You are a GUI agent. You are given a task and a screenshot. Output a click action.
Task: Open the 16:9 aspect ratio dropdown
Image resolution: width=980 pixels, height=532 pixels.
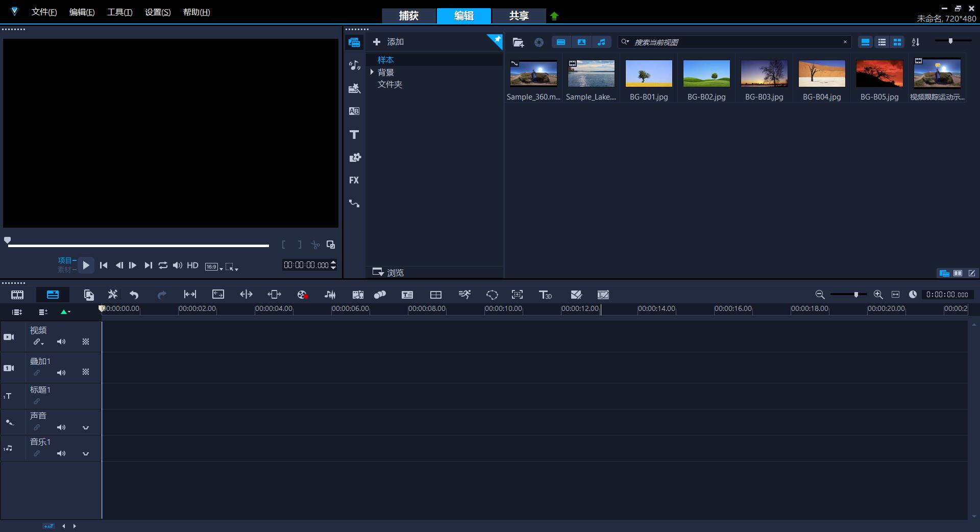coord(214,267)
